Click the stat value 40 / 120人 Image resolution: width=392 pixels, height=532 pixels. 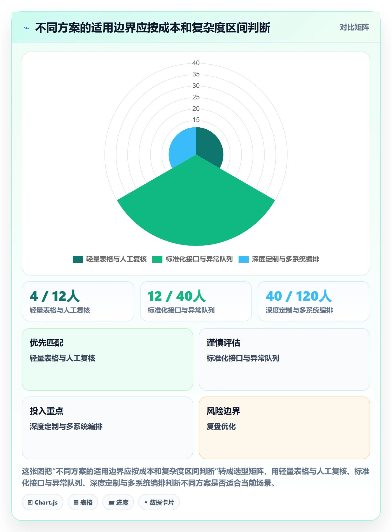(299, 296)
